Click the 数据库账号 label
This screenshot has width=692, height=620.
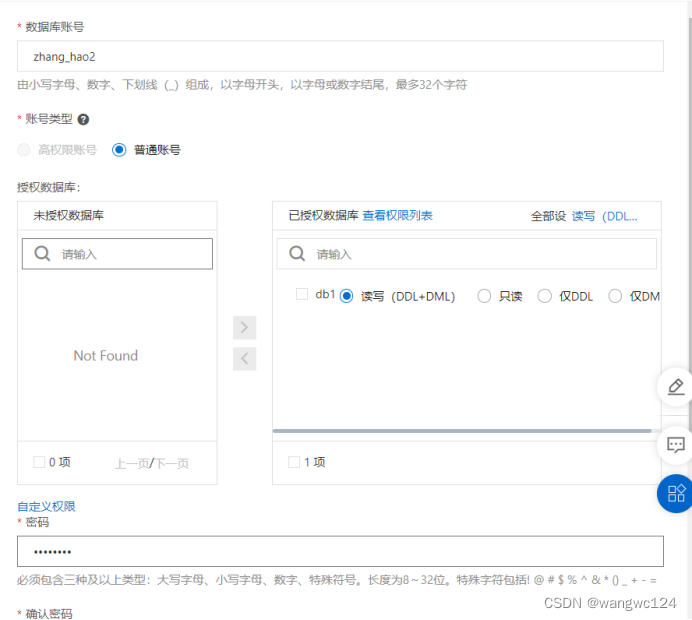point(54,27)
